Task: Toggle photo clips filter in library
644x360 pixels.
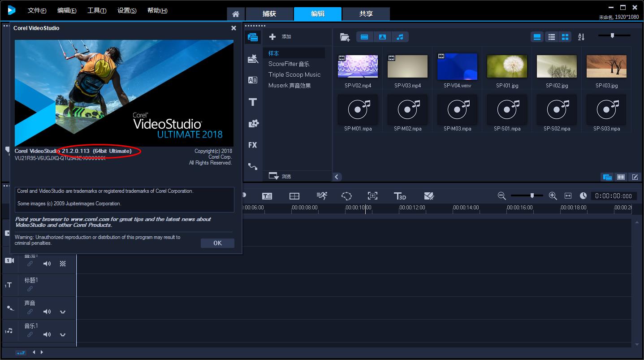Action: (382, 37)
